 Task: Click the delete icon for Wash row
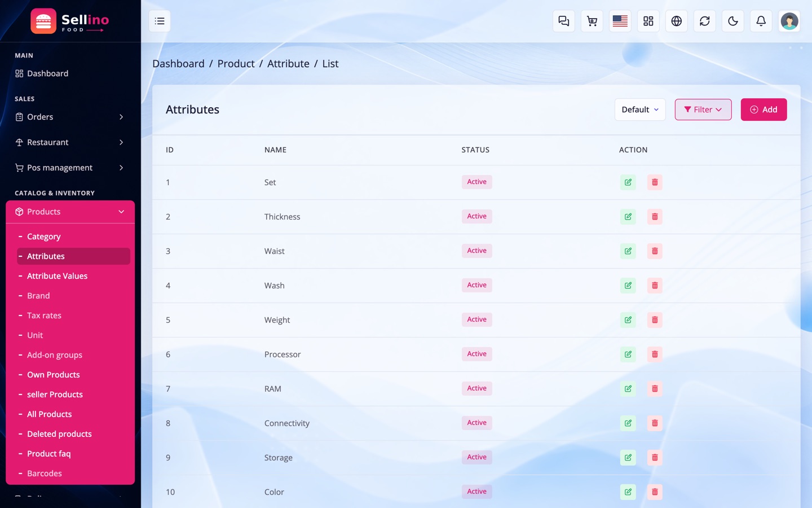[655, 286]
